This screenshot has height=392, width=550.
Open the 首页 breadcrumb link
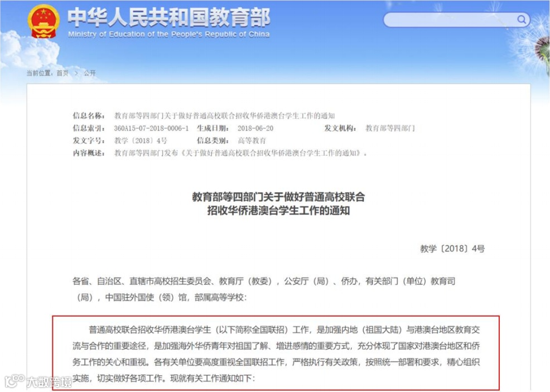click(62, 73)
